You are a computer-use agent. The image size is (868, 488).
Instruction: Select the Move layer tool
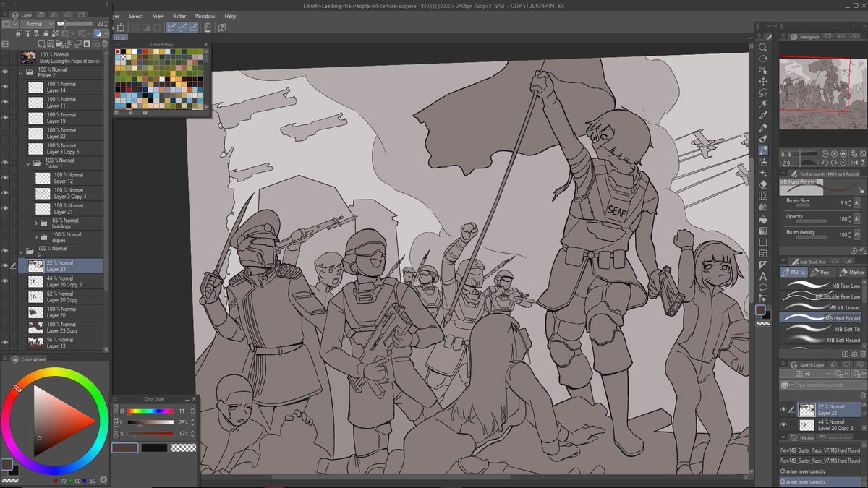point(763,81)
